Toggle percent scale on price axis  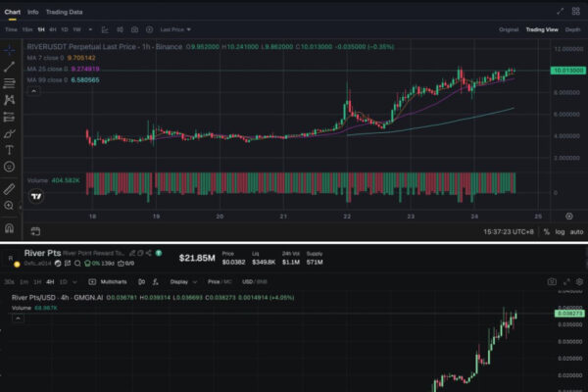pyautogui.click(x=545, y=231)
